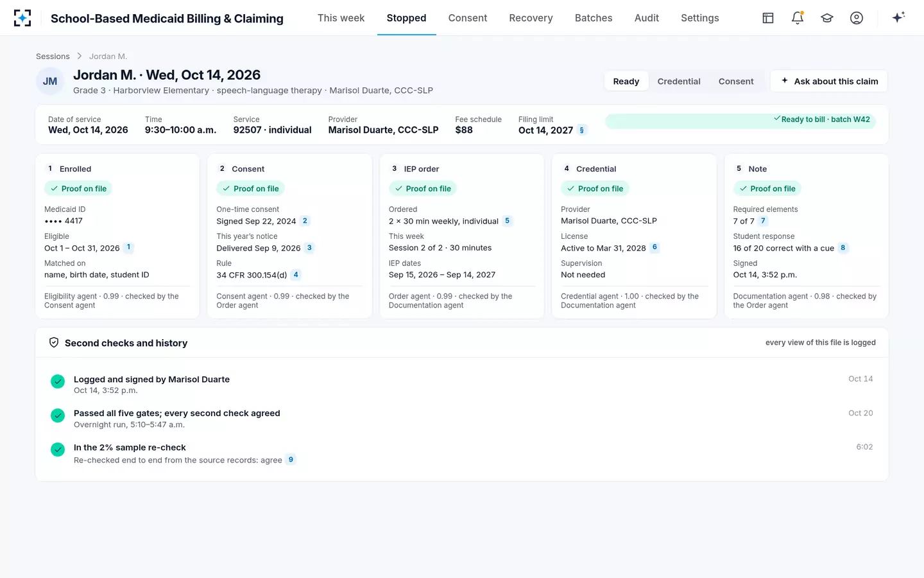Click the Ready to bill batch W42 progress bar

[740, 121]
